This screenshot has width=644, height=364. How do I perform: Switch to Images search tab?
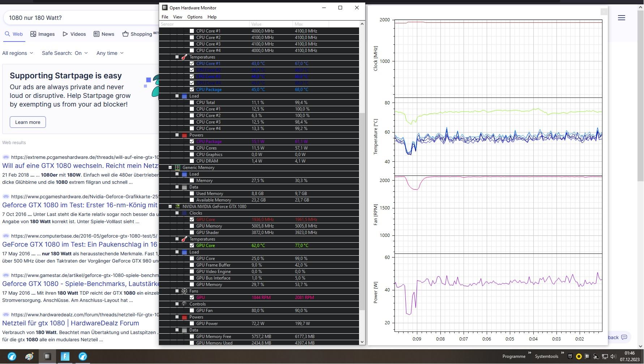(43, 34)
